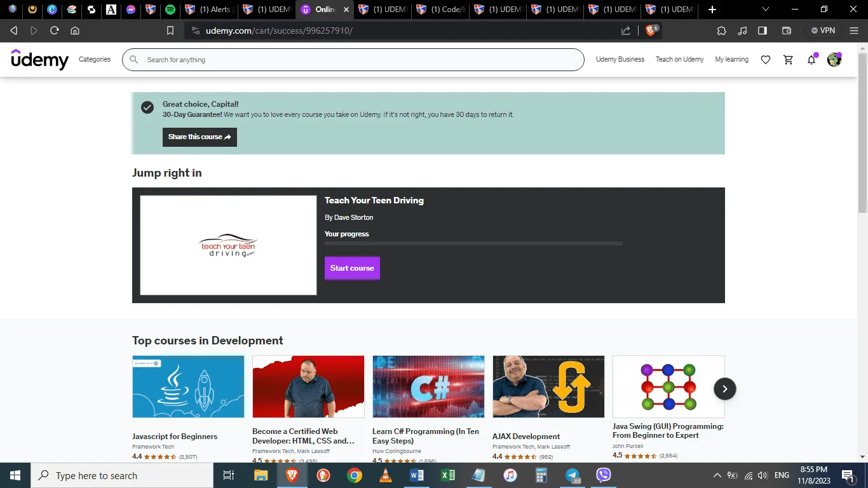868x488 pixels.
Task: Open the Categories menu
Action: coord(95,60)
